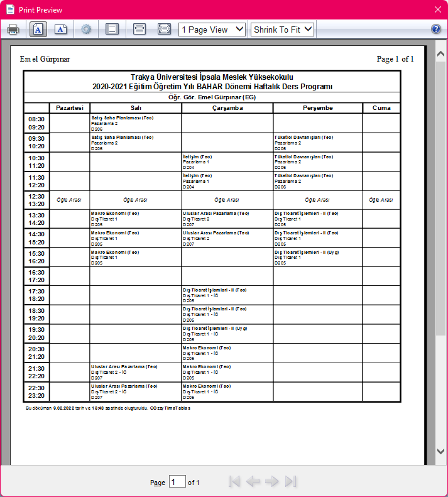The height and width of the screenshot is (497, 448).
Task: Open the 1 Page View dropdown
Action: pyautogui.click(x=212, y=30)
